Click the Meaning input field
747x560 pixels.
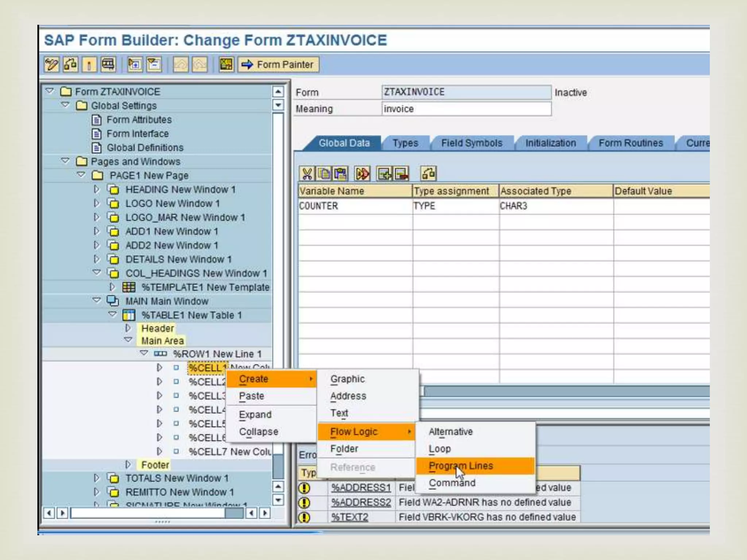click(x=466, y=109)
